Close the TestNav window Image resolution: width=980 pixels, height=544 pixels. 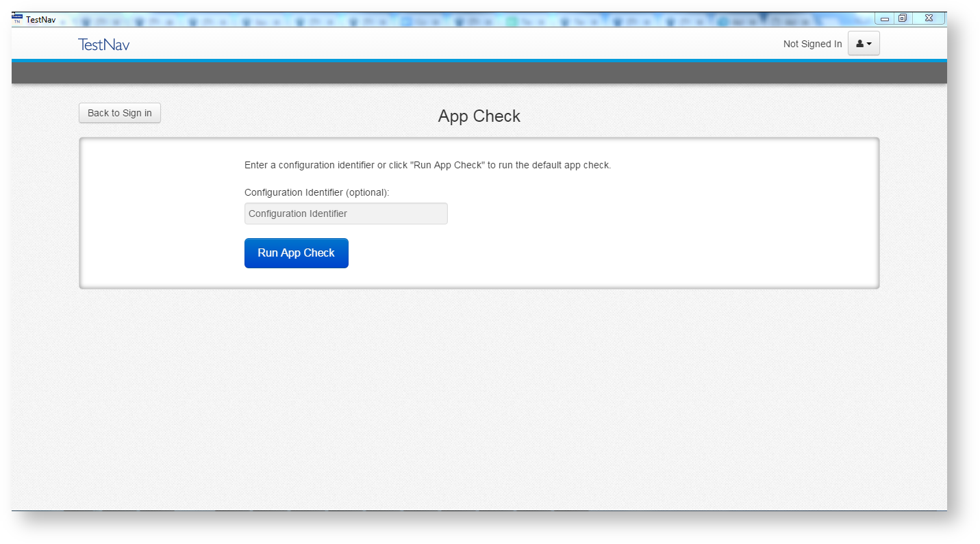(929, 18)
